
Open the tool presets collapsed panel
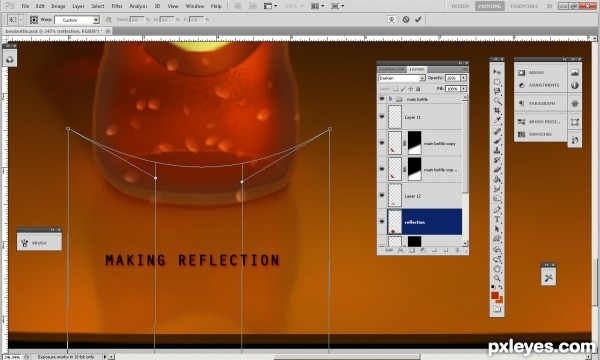(x=548, y=278)
